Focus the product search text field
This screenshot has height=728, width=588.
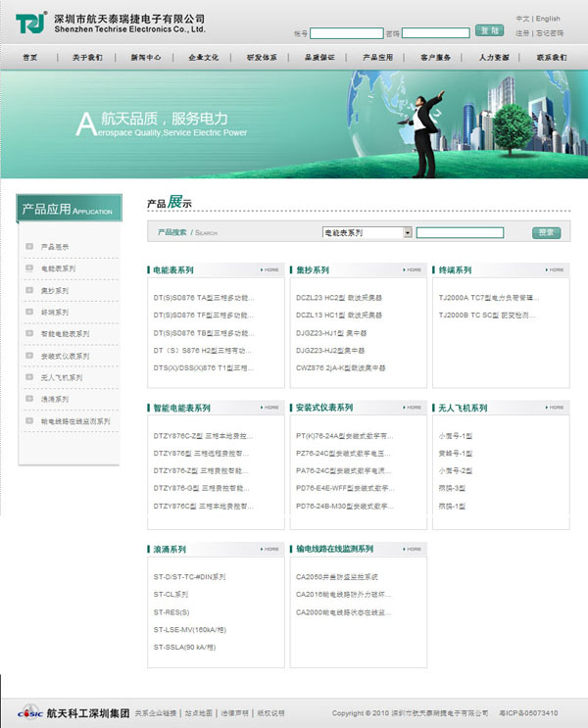tap(460, 232)
